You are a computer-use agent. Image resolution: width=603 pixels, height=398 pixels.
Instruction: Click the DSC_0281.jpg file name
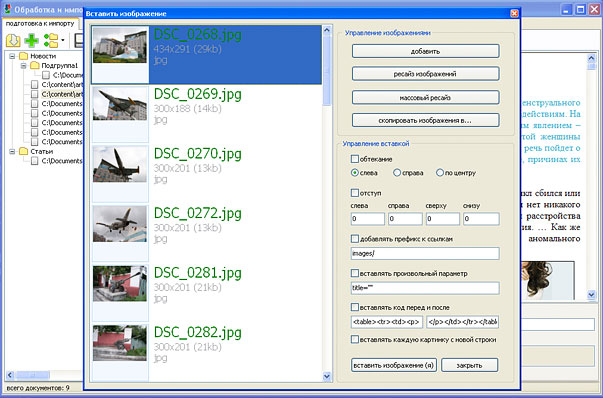(198, 273)
